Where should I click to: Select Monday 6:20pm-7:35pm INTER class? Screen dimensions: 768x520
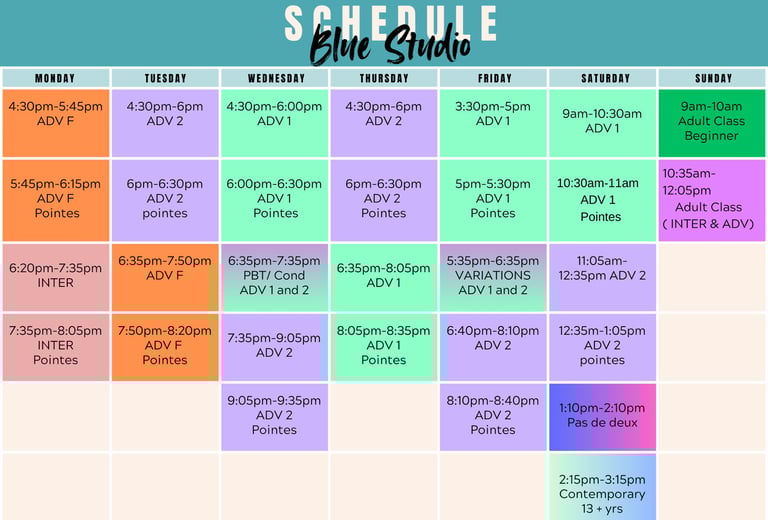pyautogui.click(x=56, y=277)
